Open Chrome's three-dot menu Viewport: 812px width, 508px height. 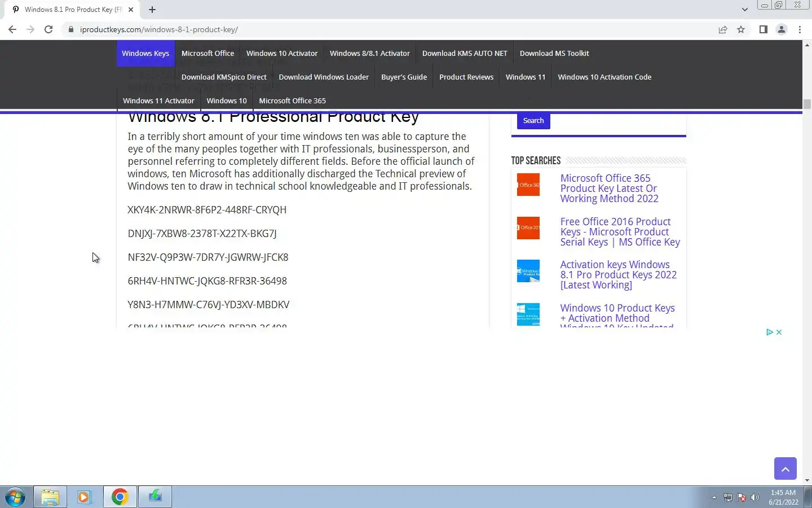coord(800,29)
